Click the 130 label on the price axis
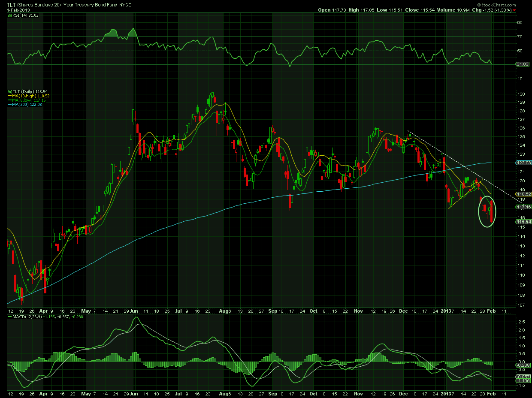The image size is (532, 398). [x=521, y=94]
